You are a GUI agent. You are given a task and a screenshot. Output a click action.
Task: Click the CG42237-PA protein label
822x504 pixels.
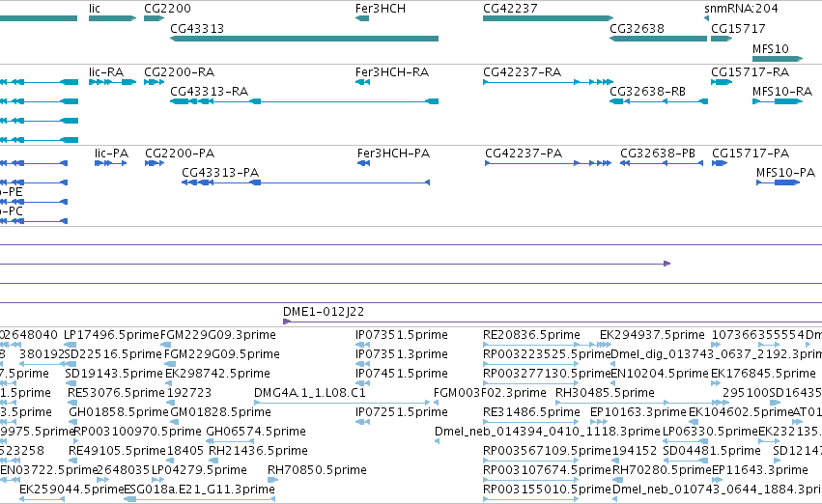point(524,153)
